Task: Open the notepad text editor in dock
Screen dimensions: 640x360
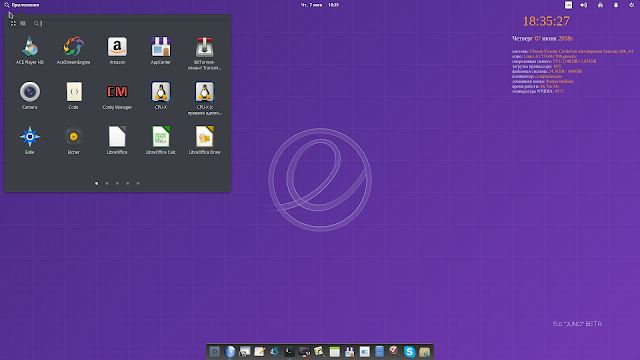Action: (260, 351)
